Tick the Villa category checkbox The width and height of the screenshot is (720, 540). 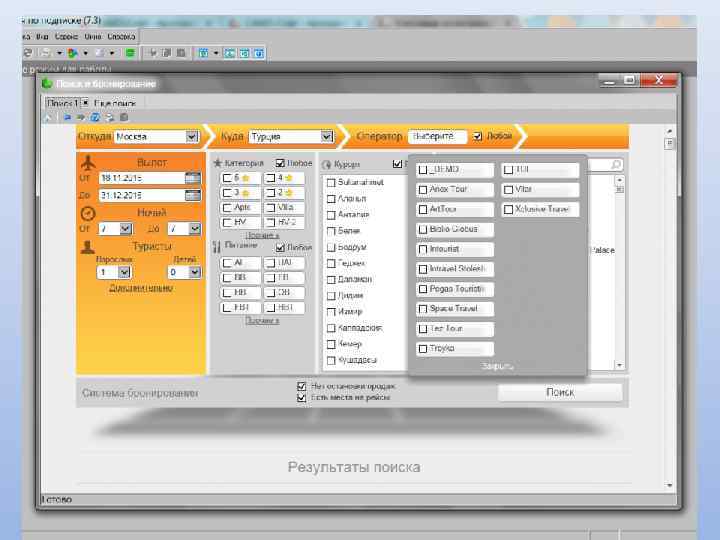click(270, 208)
